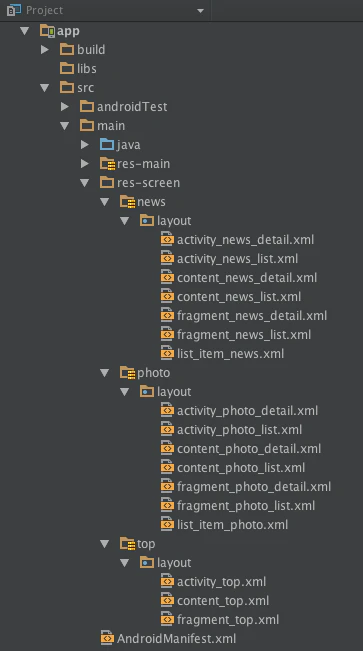Click the androidTest folder icon
This screenshot has height=651, width=363.
(87, 106)
